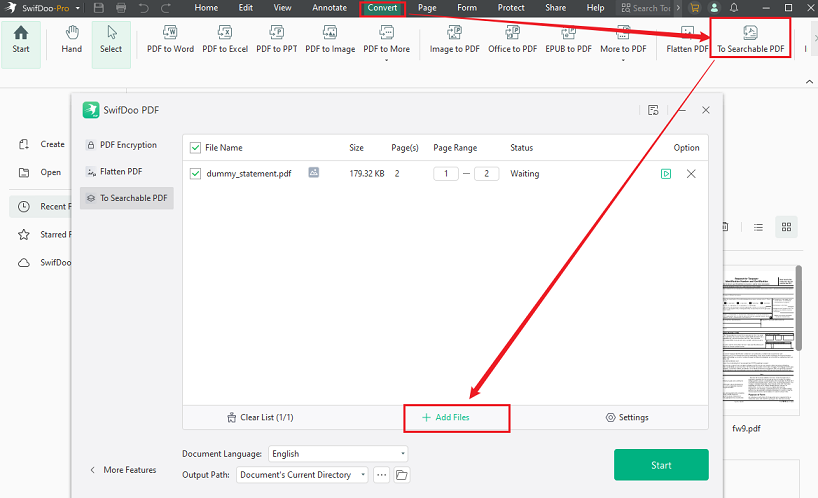Open EPUB to PDF converter

click(x=568, y=40)
